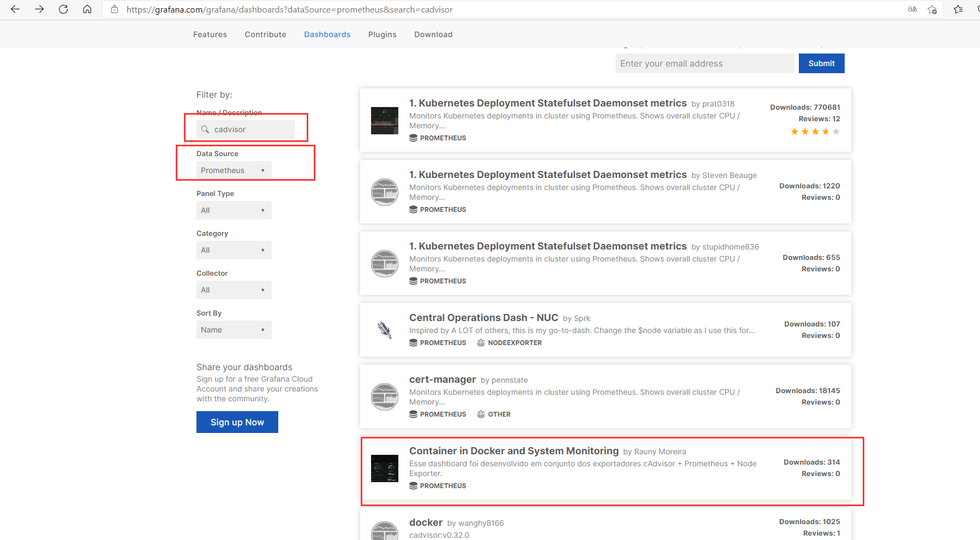Click Downloads: 1025 on docker card
Image resolution: width=980 pixels, height=540 pixels.
point(810,521)
